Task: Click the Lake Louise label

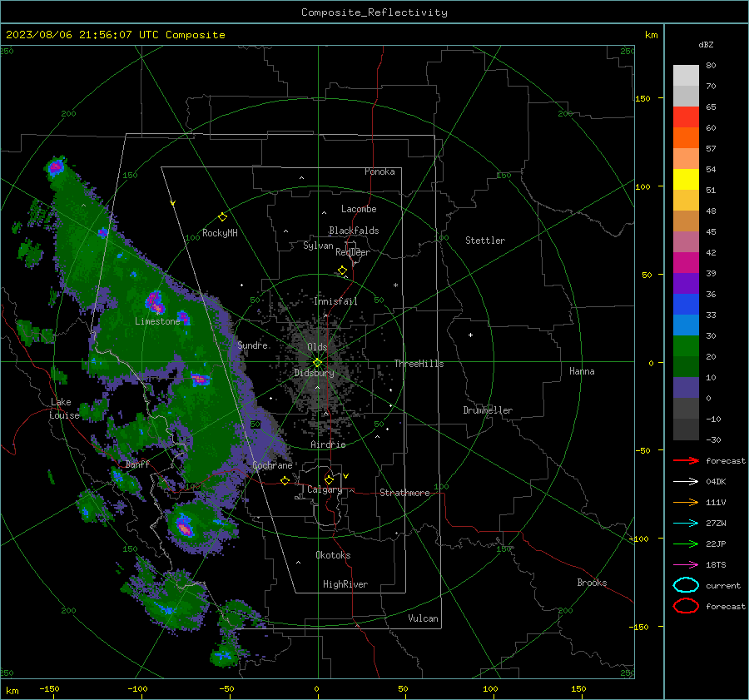Action: click(x=64, y=409)
